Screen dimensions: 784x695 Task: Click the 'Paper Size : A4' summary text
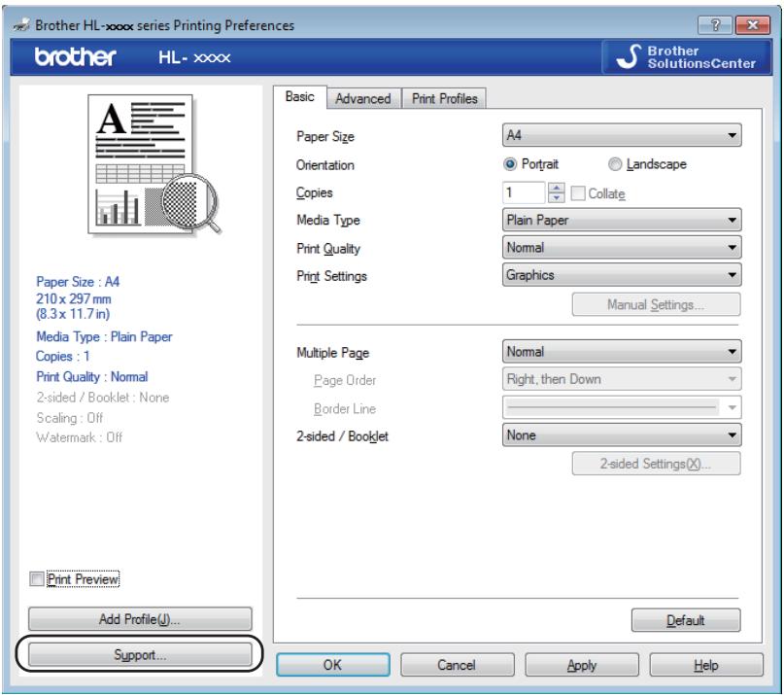[78, 282]
